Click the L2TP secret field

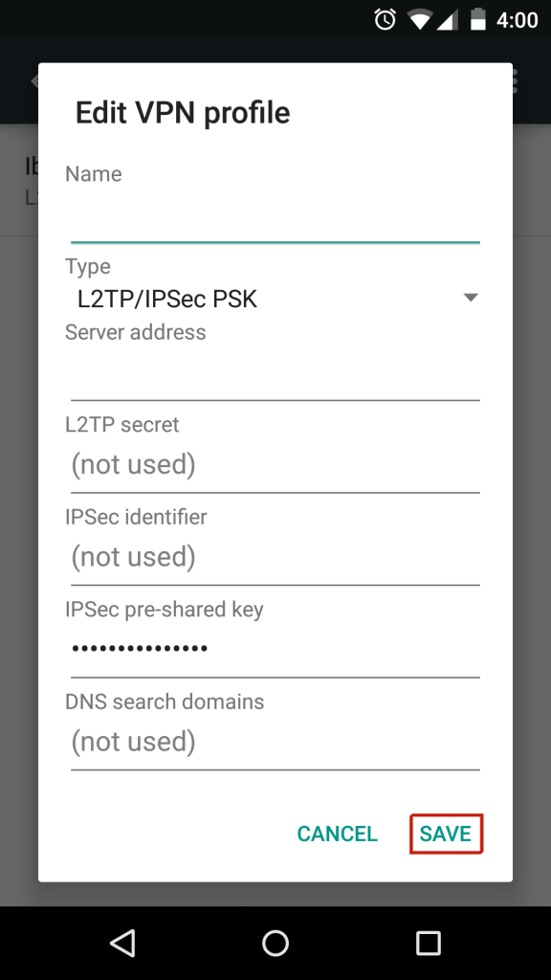[x=275, y=466]
